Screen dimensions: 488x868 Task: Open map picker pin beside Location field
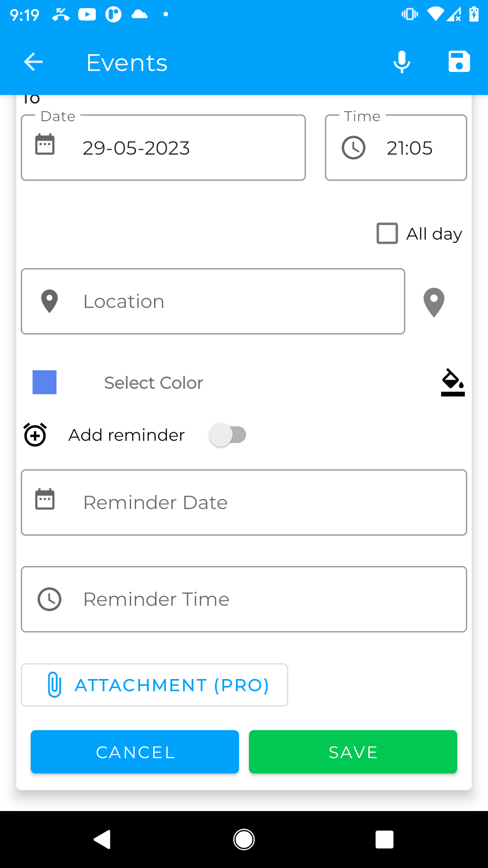(434, 302)
